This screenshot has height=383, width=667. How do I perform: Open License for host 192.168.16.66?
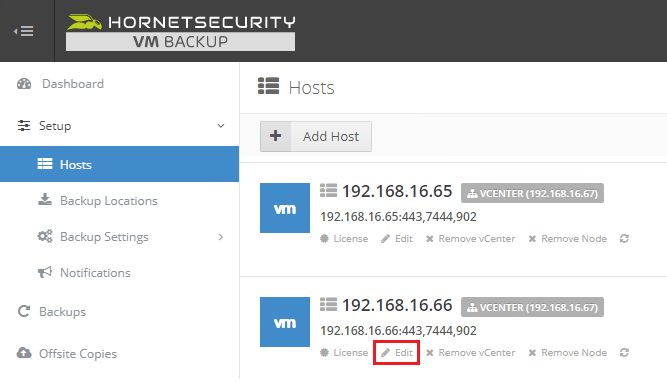coord(344,353)
